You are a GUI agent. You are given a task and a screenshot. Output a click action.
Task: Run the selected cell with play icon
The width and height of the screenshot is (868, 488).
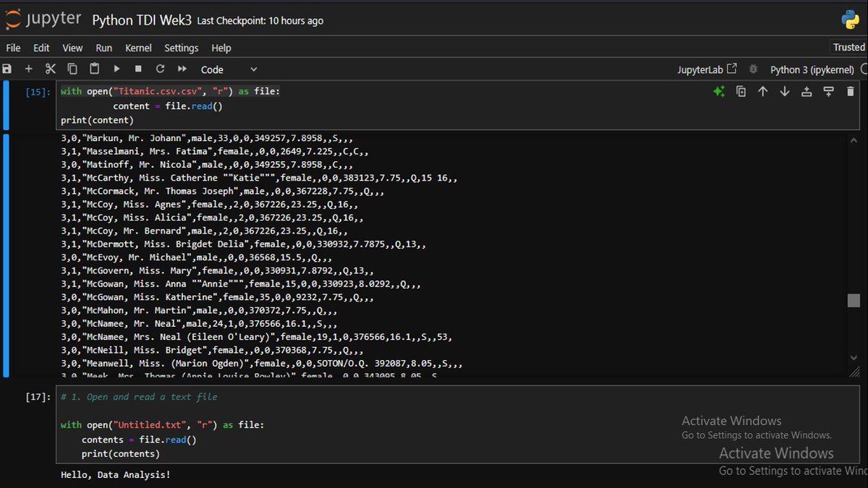(116, 69)
